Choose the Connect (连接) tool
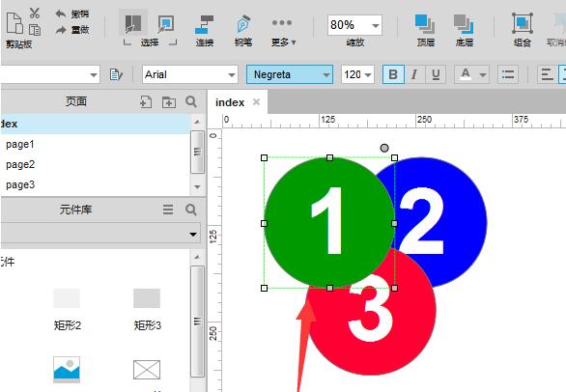The image size is (566, 392). [205, 31]
